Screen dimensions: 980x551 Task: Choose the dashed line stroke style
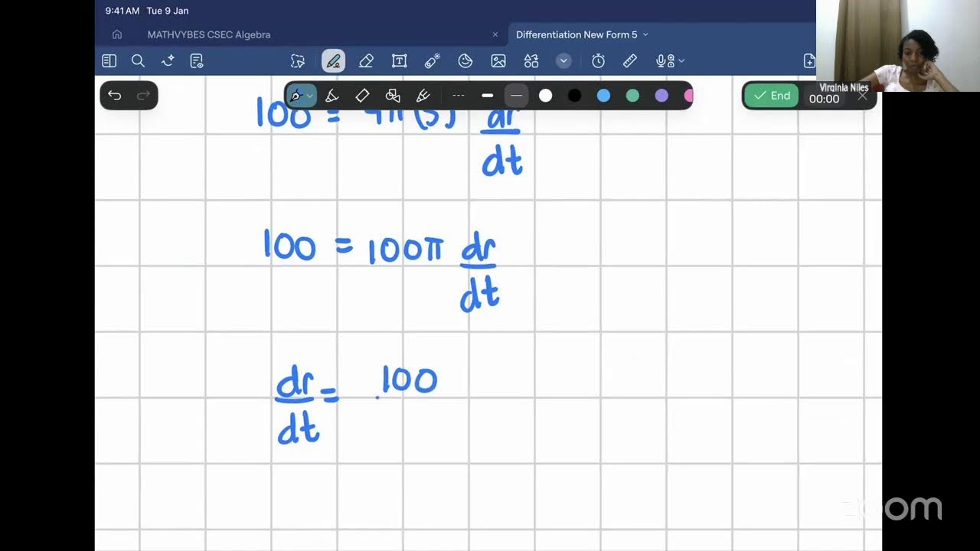[458, 96]
